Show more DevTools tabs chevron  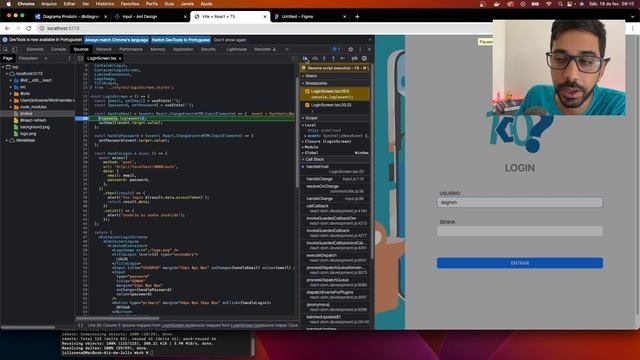point(287,49)
